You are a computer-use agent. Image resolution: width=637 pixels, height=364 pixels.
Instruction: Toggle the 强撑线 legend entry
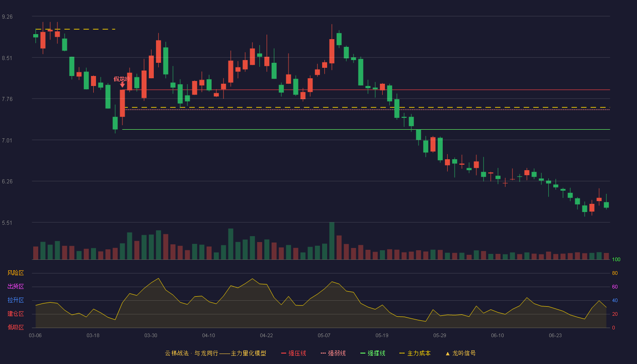[x=373, y=353]
